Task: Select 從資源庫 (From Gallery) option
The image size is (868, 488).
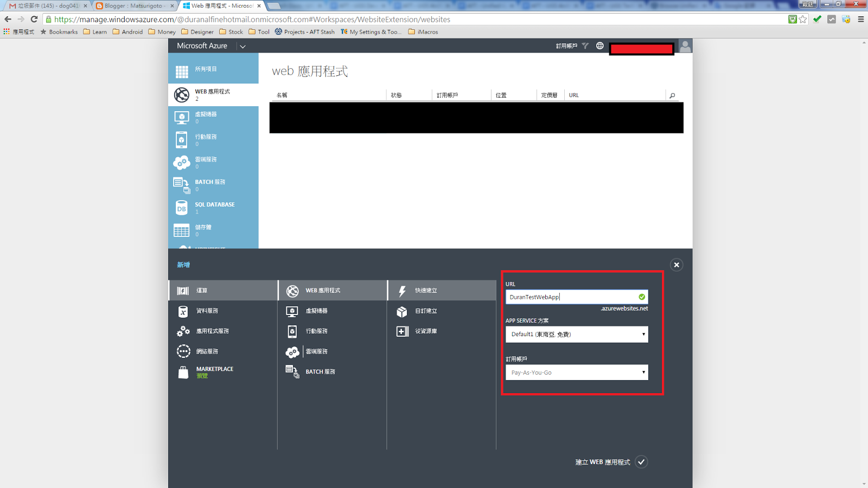Action: point(442,331)
